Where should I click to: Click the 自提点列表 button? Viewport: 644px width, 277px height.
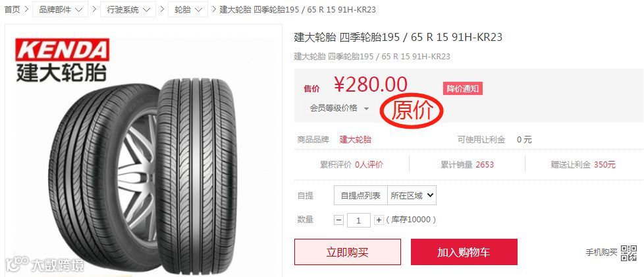361,195
